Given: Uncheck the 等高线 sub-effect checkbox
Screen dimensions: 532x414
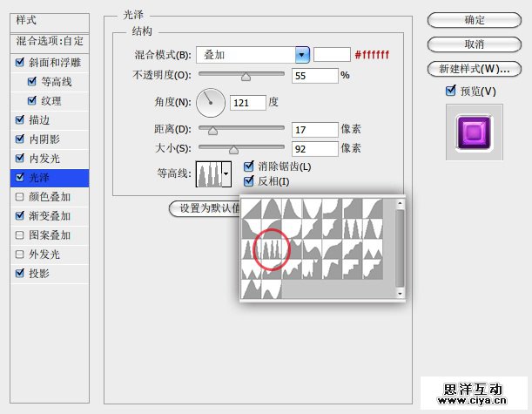Looking at the screenshot, I should [x=32, y=82].
